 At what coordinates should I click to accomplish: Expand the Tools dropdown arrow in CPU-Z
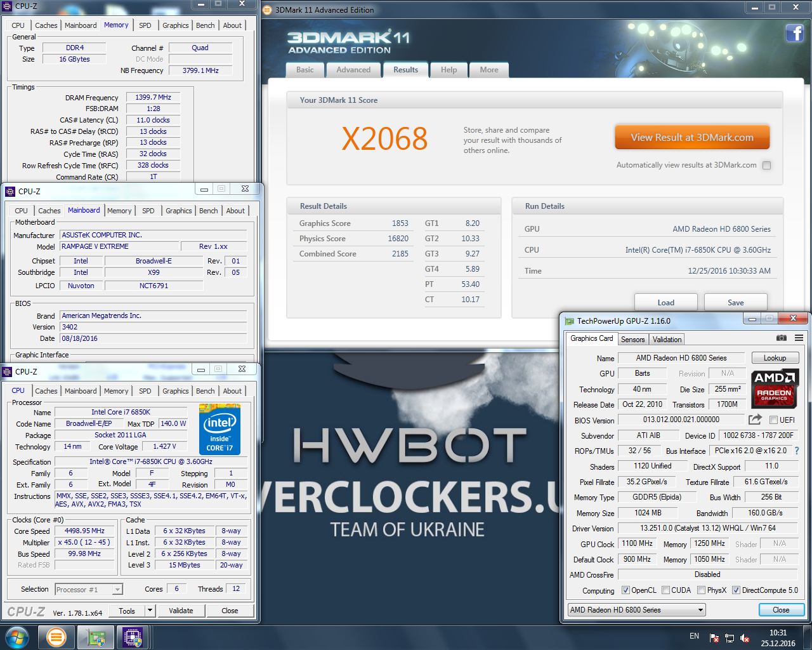pyautogui.click(x=150, y=611)
